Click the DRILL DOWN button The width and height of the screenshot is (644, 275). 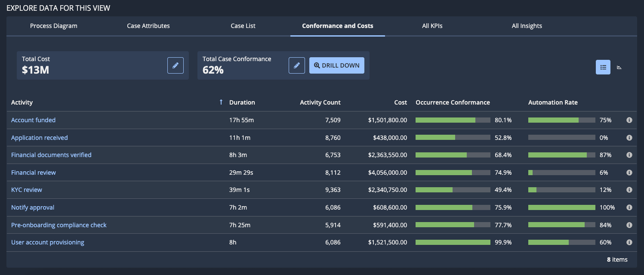click(337, 65)
